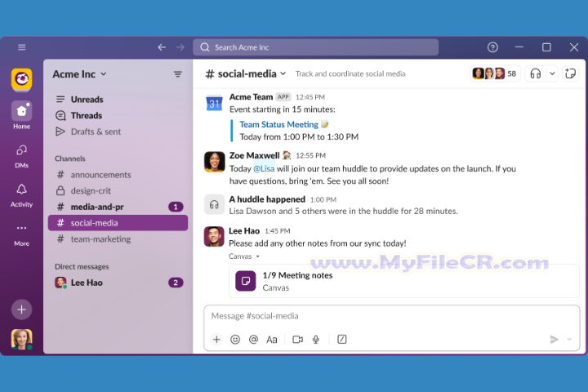Viewport: 588px width, 392px height.
Task: Open the 1/9 Meeting notes canvas
Action: pyautogui.click(x=404, y=281)
